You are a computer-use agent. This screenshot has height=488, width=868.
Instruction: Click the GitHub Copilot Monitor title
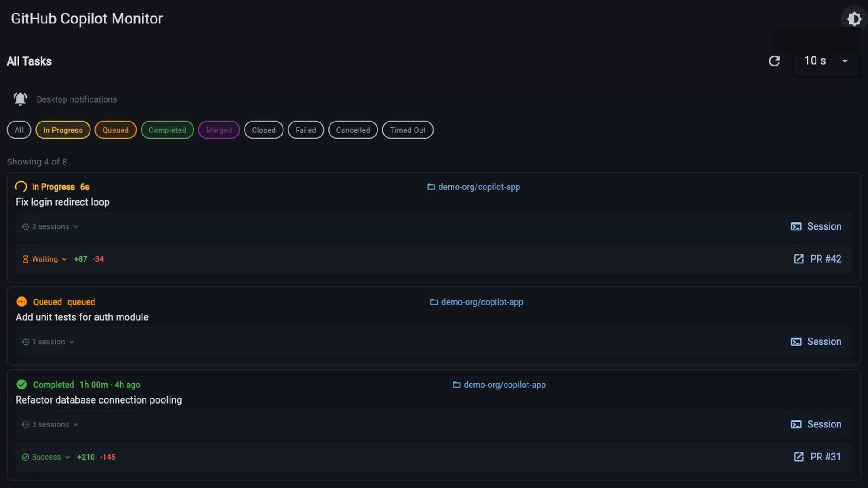click(87, 19)
